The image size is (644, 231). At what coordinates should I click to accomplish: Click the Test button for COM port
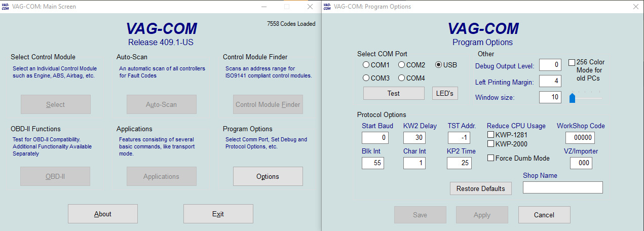[x=394, y=93]
